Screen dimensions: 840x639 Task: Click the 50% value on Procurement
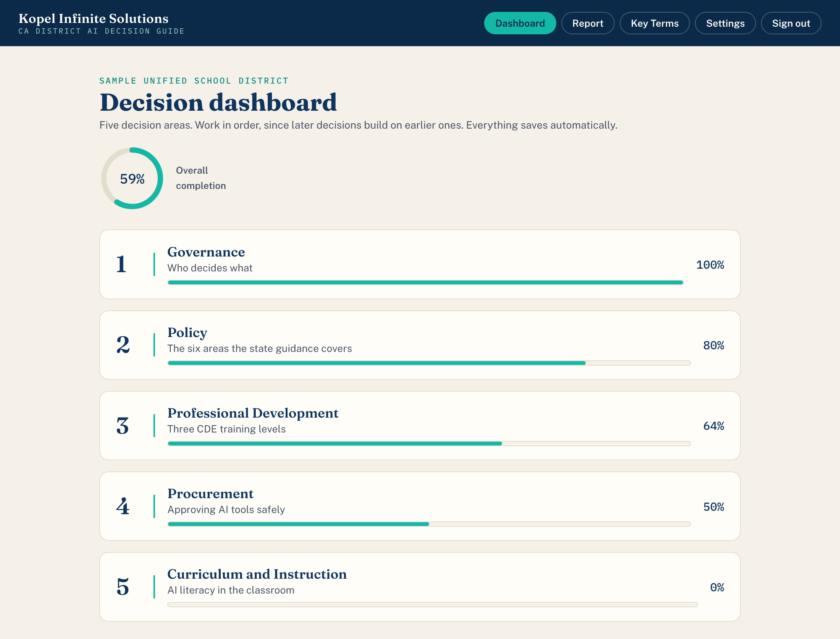[714, 507]
